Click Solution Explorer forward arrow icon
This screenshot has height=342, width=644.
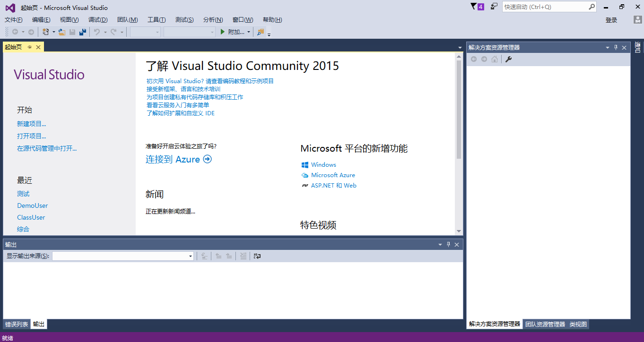(x=484, y=59)
